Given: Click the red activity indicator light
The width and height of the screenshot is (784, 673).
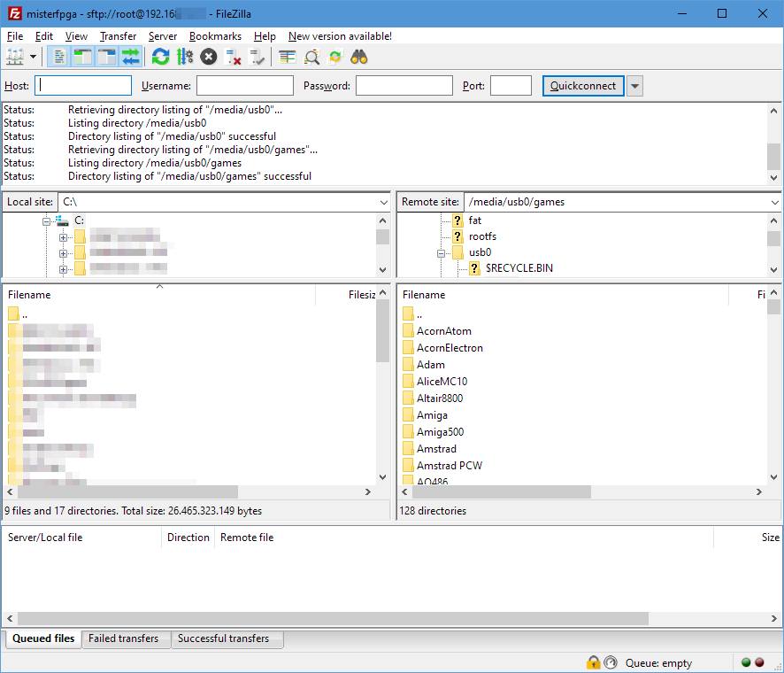Looking at the screenshot, I should pos(759,662).
